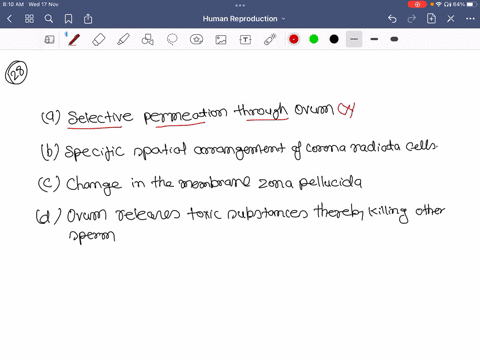Open the search magnifier

tap(49, 19)
